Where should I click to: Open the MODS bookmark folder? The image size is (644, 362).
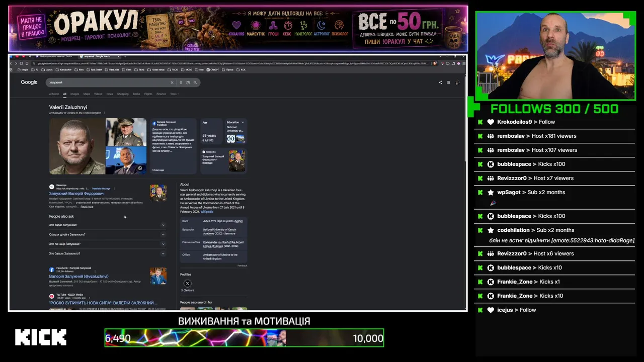pyautogui.click(x=187, y=70)
